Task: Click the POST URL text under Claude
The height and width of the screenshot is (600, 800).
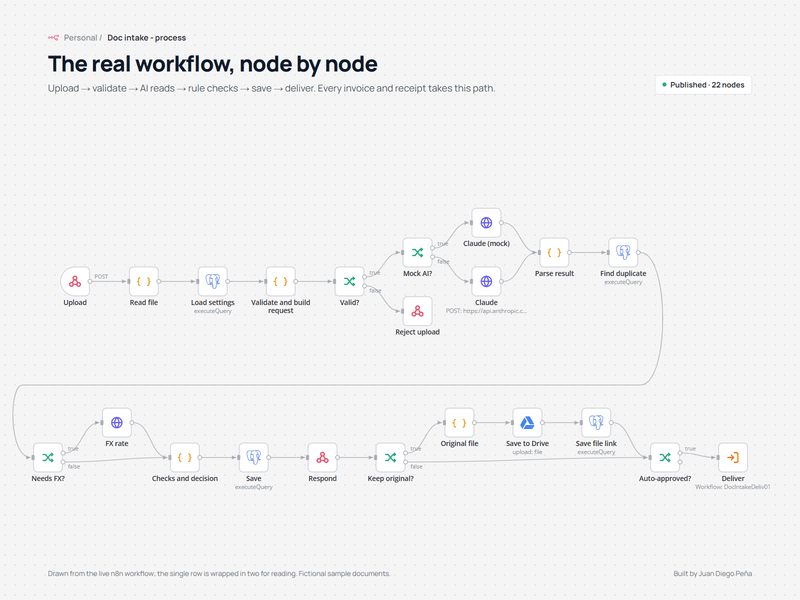Action: click(486, 311)
